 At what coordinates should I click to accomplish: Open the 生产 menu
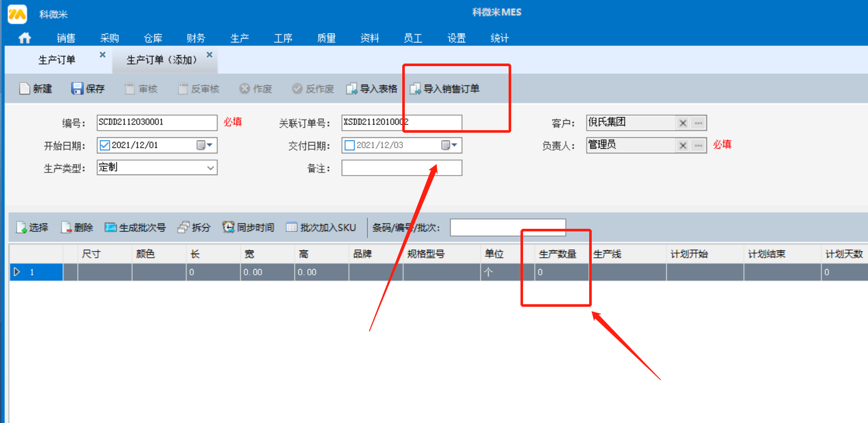pos(240,38)
